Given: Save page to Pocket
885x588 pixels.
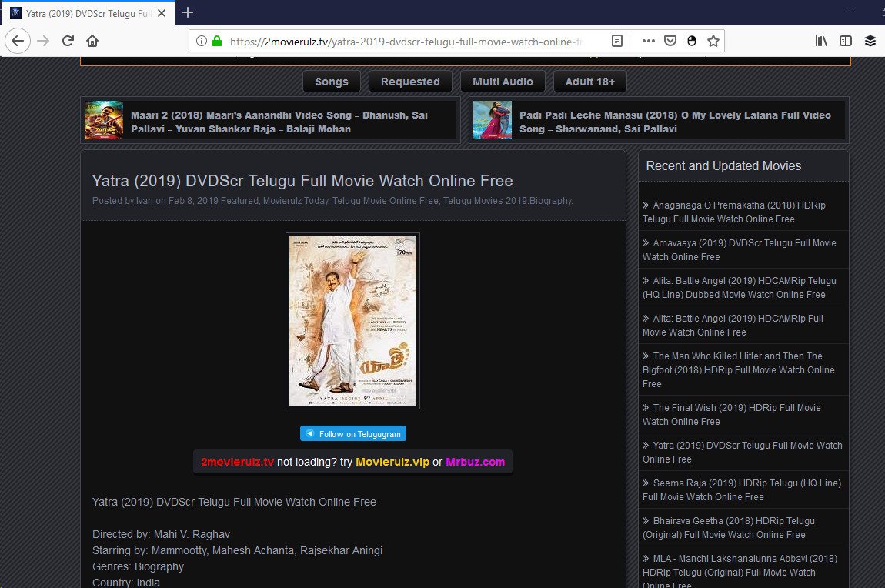Looking at the screenshot, I should [670, 42].
